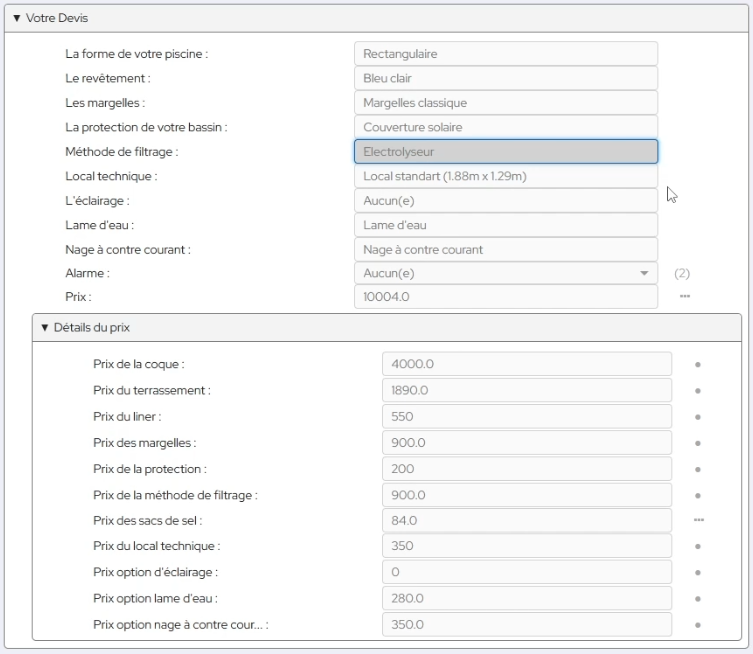753x654 pixels.
Task: Click dot icon beside Prix de la méthode de filtrage
Action: pyautogui.click(x=698, y=496)
